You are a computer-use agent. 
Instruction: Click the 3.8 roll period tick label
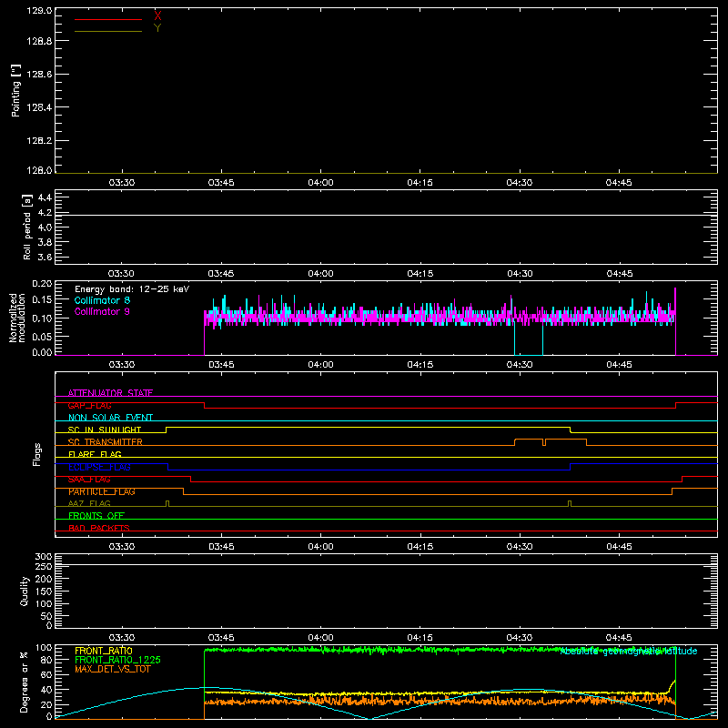coord(45,242)
